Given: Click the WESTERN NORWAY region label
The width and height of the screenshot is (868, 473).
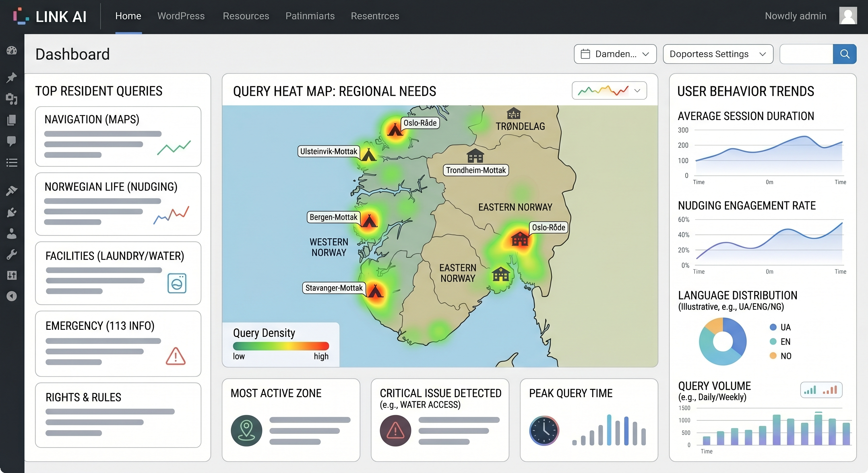Looking at the screenshot, I should pyautogui.click(x=329, y=247).
